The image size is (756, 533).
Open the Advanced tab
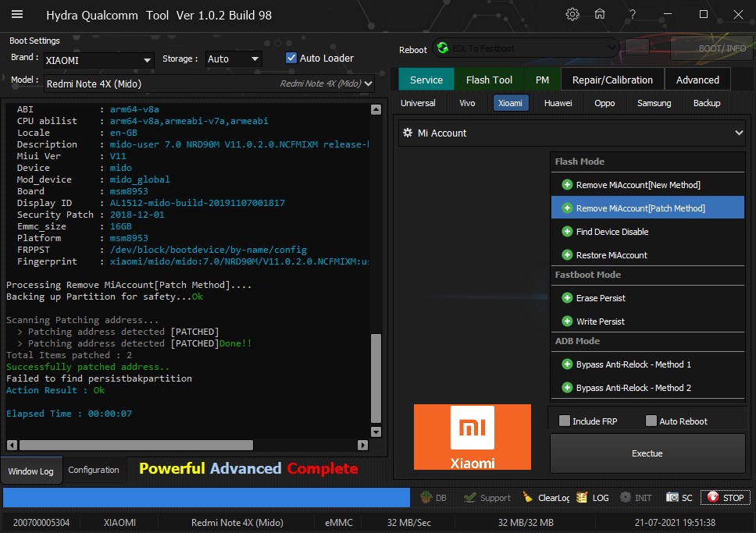(697, 80)
